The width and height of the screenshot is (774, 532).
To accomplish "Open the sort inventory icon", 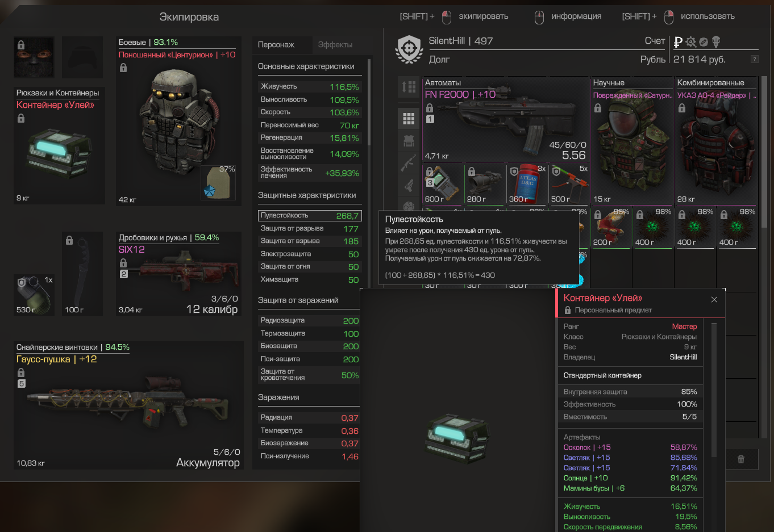I will 409,87.
